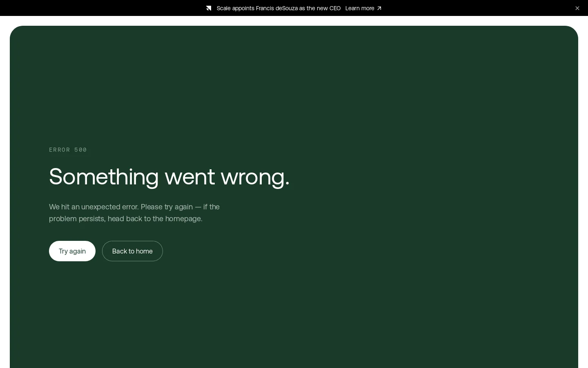Screen dimensions: 588x368
Task: Click the Something went wrong heading
Action: pos(169,177)
